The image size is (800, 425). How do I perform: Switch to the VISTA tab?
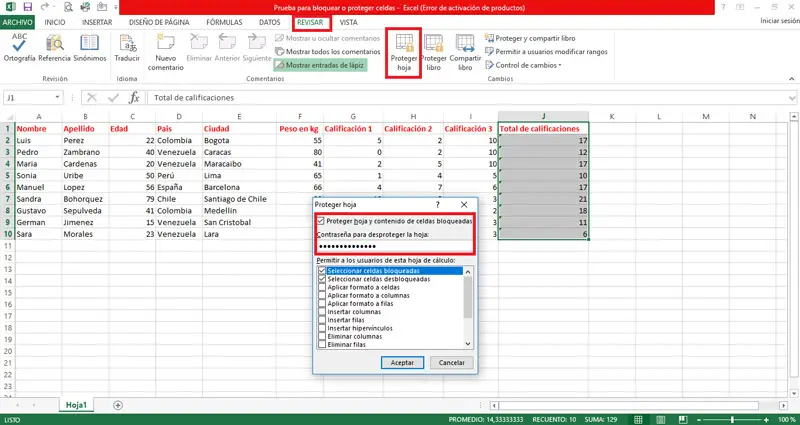coord(348,22)
